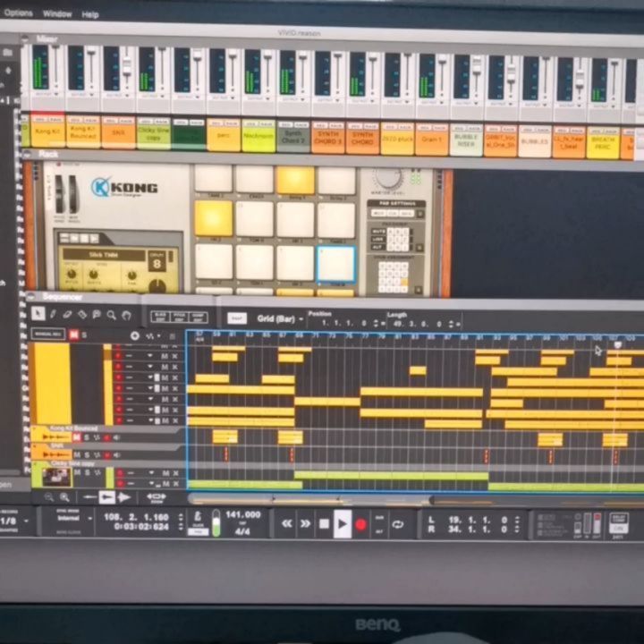The width and height of the screenshot is (644, 644).
Task: Click the highlighted blue Kong drum pad
Action: (335, 263)
